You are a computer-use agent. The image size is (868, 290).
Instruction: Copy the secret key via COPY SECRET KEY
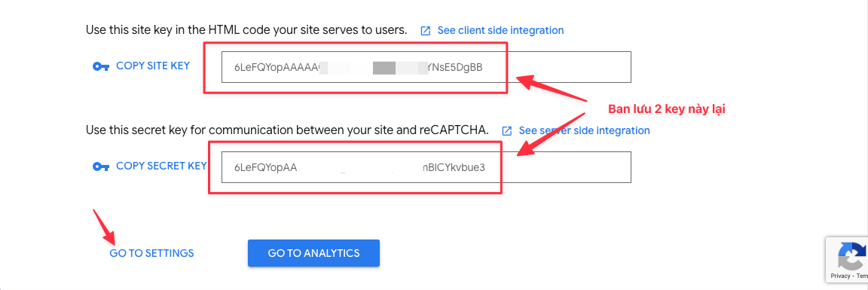161,166
